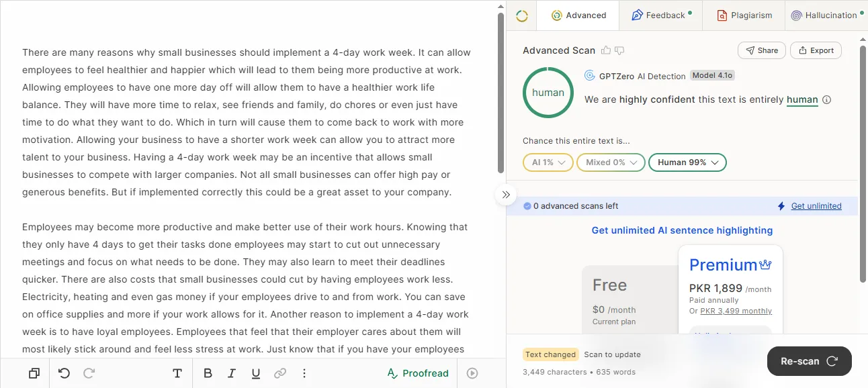Click the Export button
This screenshot has width=868, height=388.
[x=816, y=50]
